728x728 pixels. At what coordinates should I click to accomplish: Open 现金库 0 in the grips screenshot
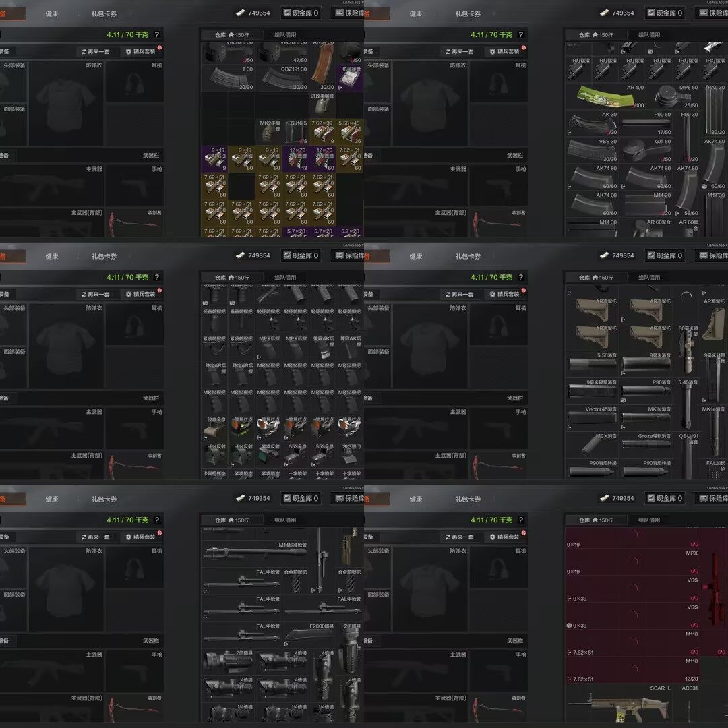coord(301,256)
